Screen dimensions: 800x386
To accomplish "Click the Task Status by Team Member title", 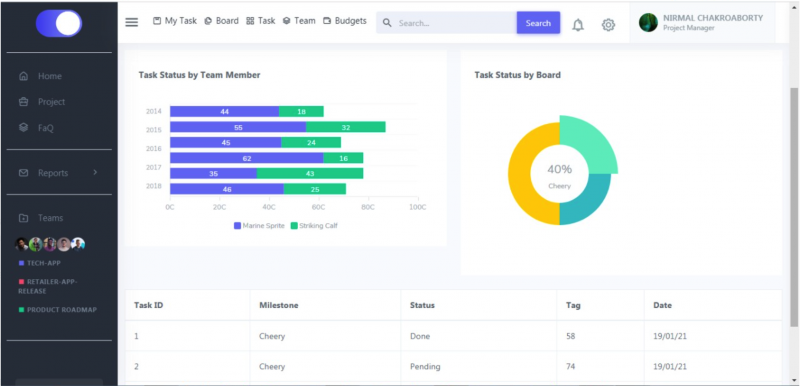I will pyautogui.click(x=199, y=75).
